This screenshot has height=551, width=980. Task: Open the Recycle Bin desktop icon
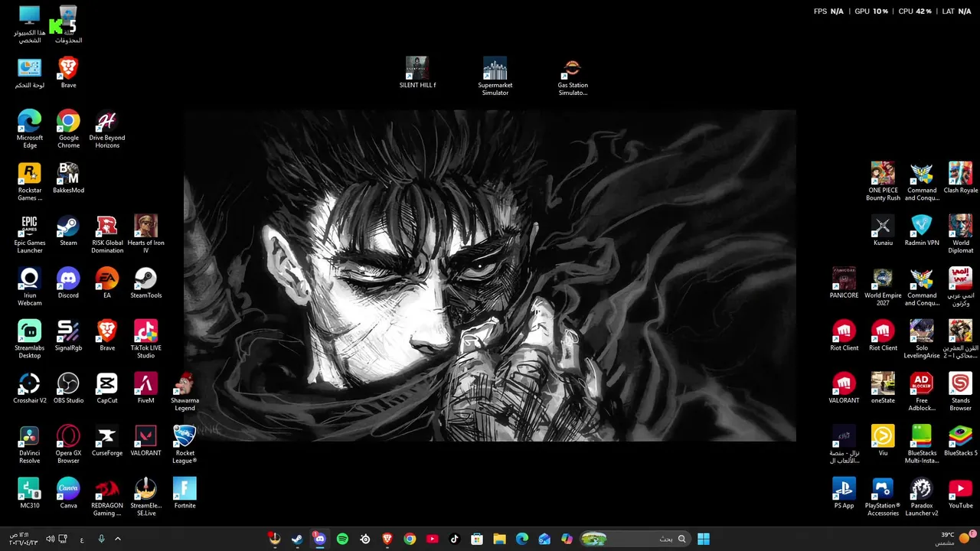68,24
